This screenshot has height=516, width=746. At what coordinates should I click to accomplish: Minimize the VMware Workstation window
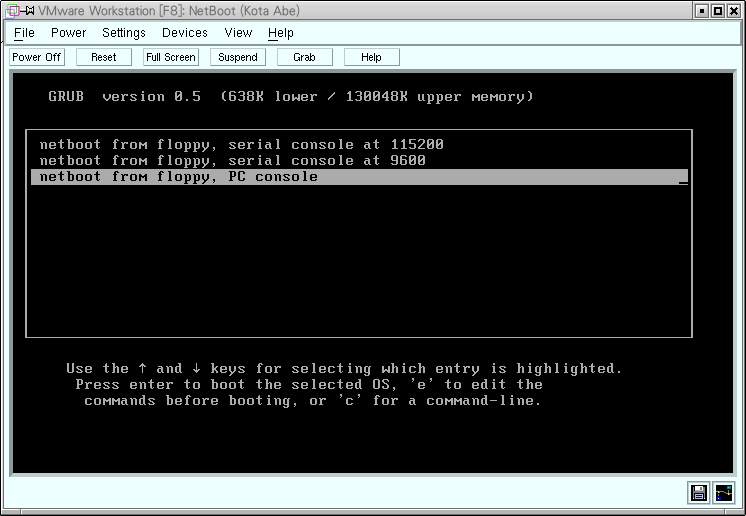[702, 10]
